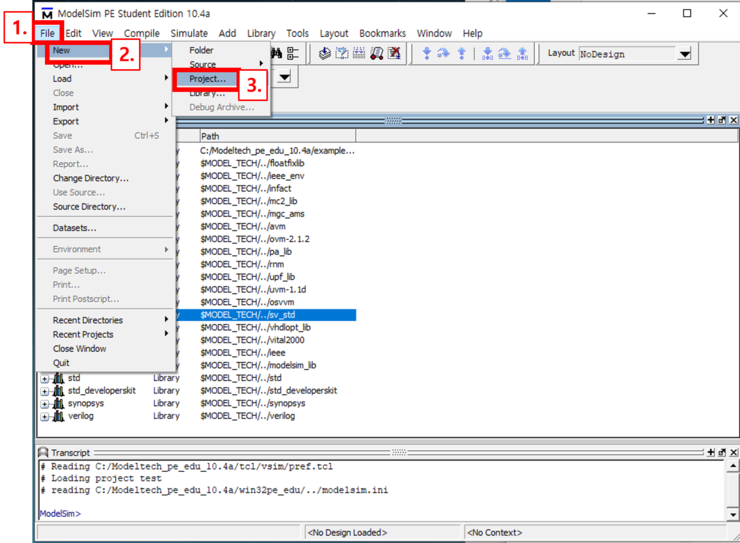The height and width of the screenshot is (543, 740).
Task: Undock the library panel with dock icon
Action: pyautogui.click(x=722, y=120)
